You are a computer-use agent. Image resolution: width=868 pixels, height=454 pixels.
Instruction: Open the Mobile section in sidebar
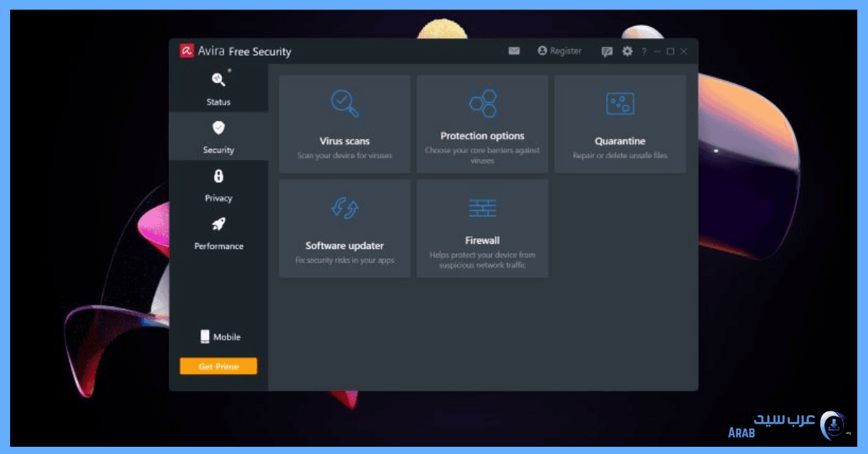click(x=220, y=337)
